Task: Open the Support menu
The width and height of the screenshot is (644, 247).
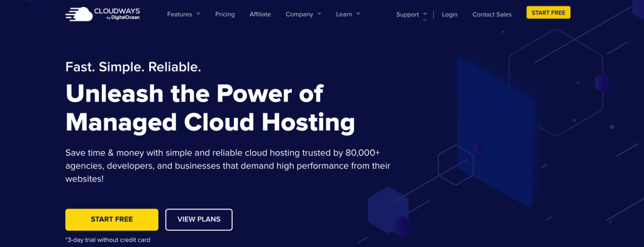Action: 408,14
